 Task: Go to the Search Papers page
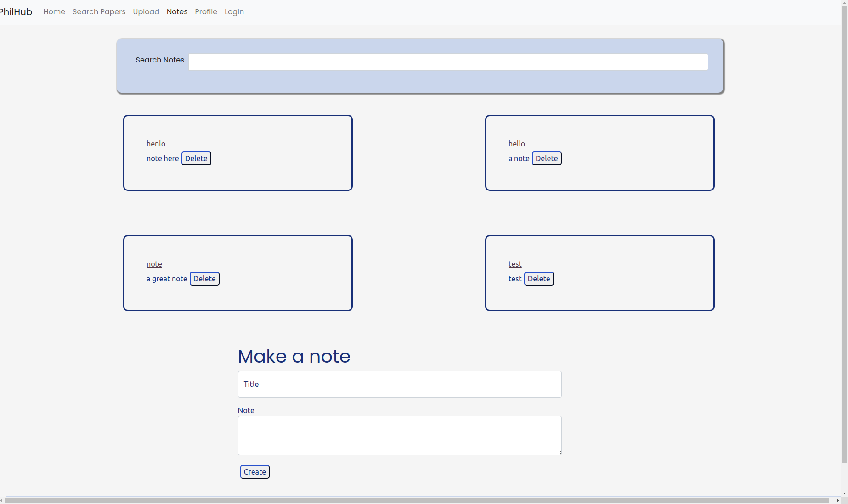coord(99,12)
